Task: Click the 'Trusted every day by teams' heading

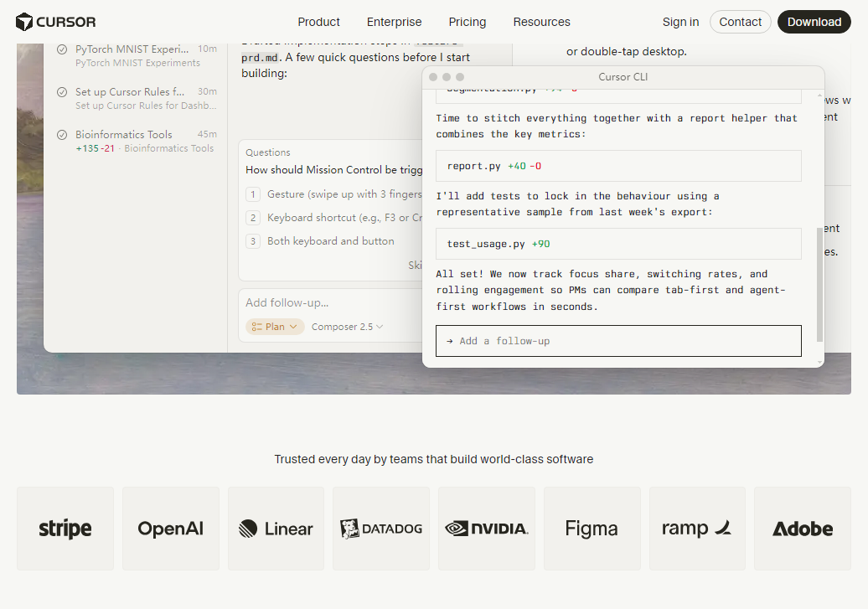Action: pos(434,459)
